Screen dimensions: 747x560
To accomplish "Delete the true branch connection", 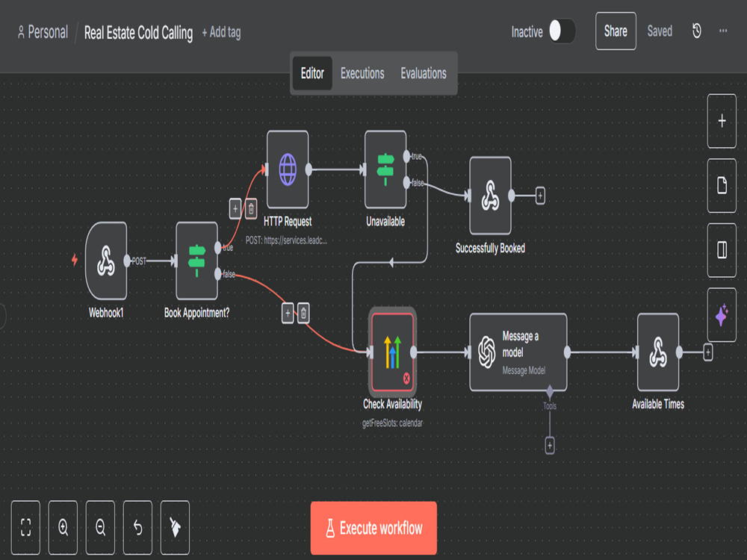I will (x=251, y=208).
